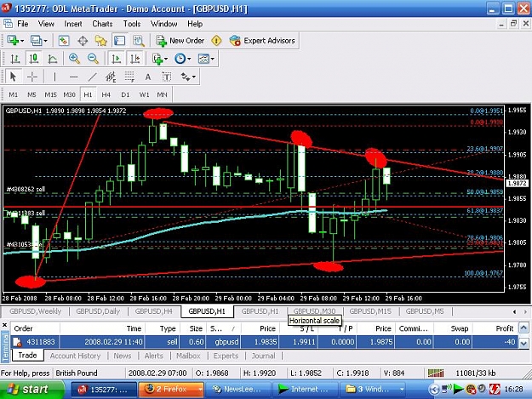Select the Vertical Line tool
The image size is (532, 399).
point(54,77)
